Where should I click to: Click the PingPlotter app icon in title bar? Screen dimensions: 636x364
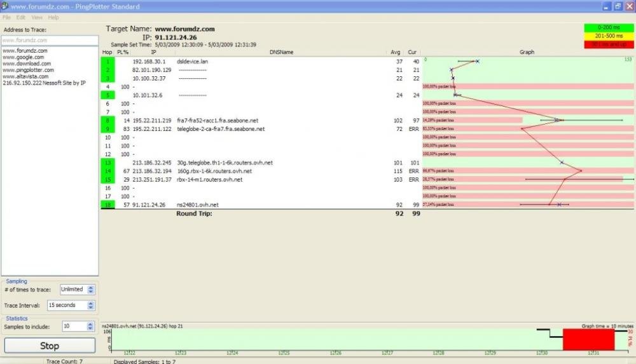pyautogui.click(x=5, y=6)
